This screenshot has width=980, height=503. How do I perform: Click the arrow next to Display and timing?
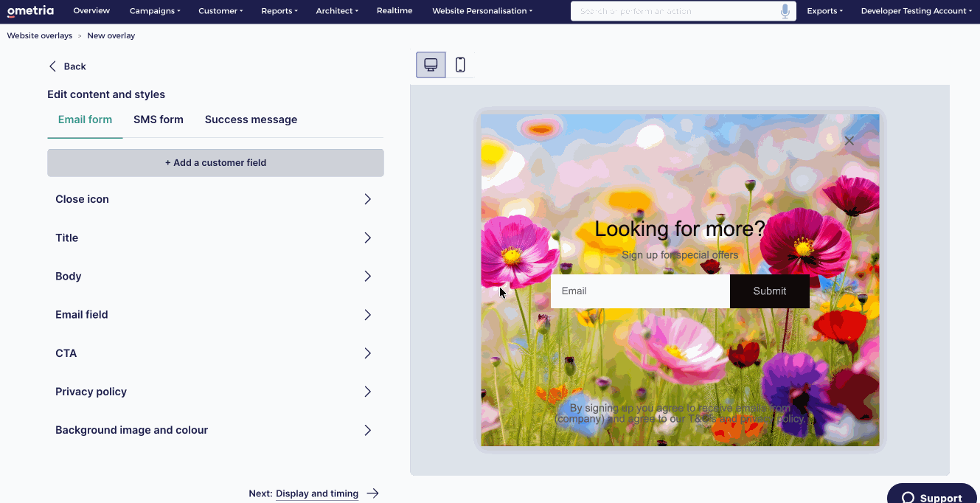[x=372, y=493]
